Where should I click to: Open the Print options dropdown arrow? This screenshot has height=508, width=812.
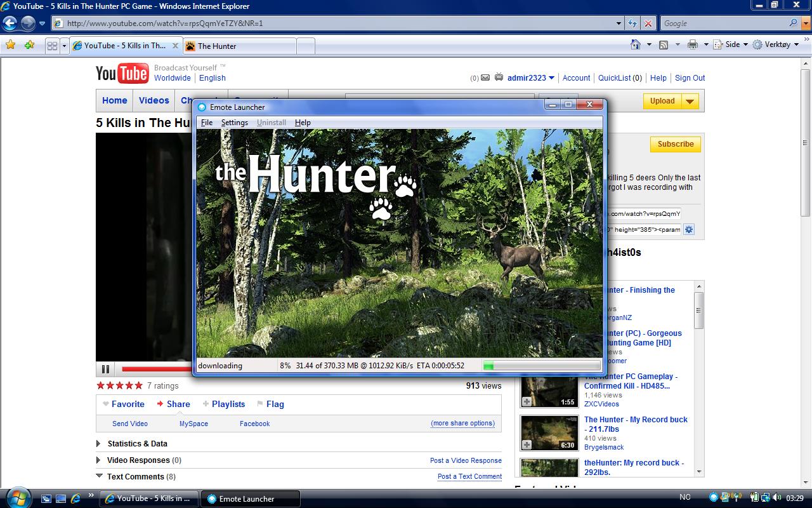705,44
